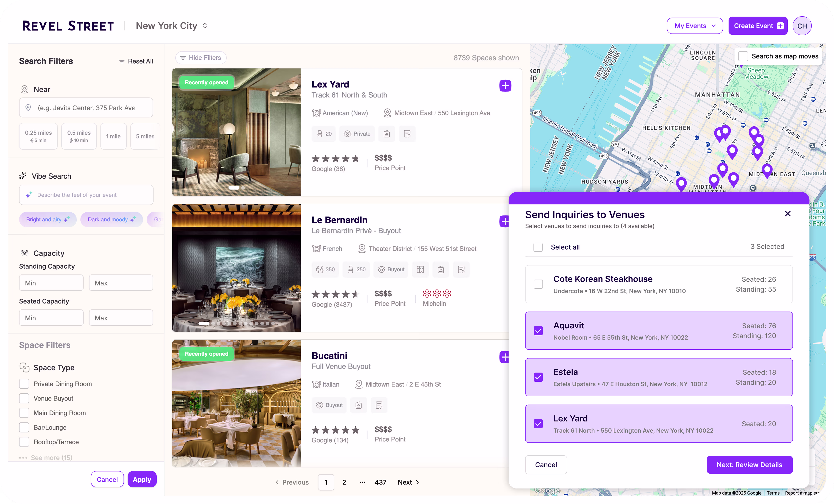This screenshot has width=834, height=504.
Task: Tick the Private Dining Room checkbox
Action: 24,384
